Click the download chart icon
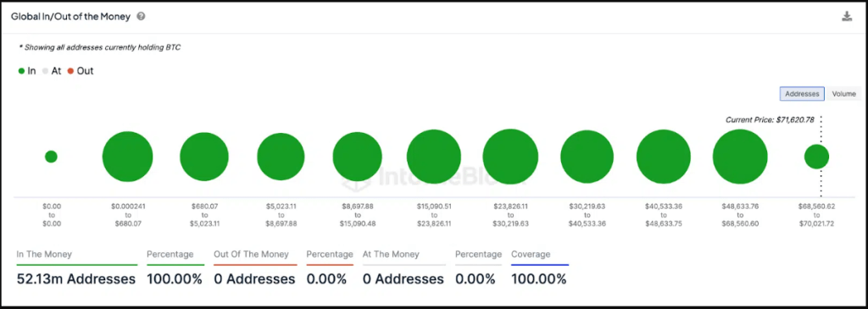868x309 pixels. click(847, 16)
